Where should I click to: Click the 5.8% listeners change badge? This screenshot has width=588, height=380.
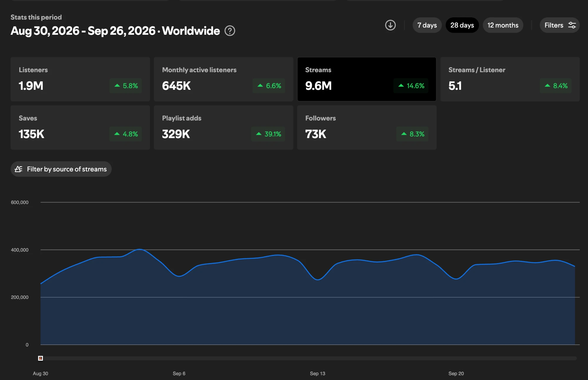click(126, 86)
